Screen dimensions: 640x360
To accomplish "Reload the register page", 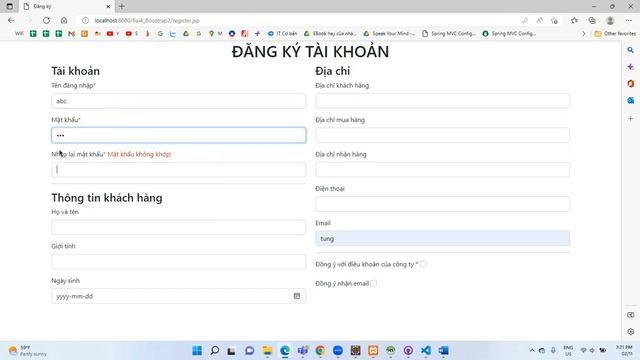I will click(x=47, y=20).
